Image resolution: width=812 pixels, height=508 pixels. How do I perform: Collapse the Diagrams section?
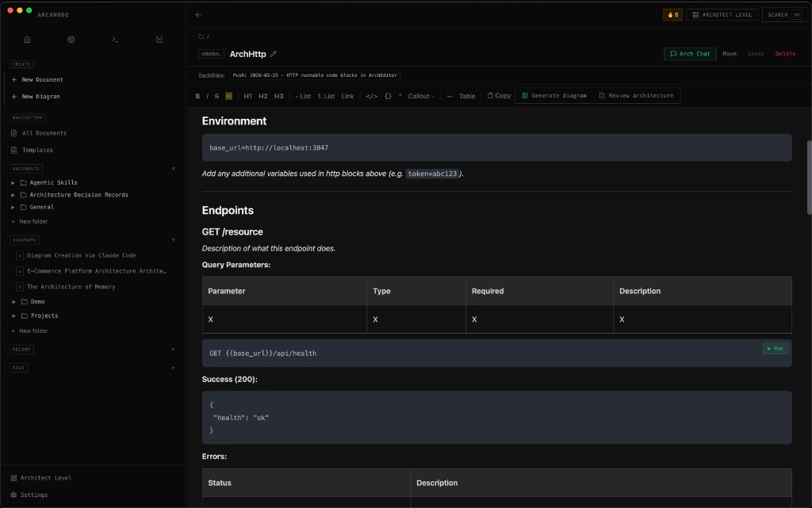point(174,240)
